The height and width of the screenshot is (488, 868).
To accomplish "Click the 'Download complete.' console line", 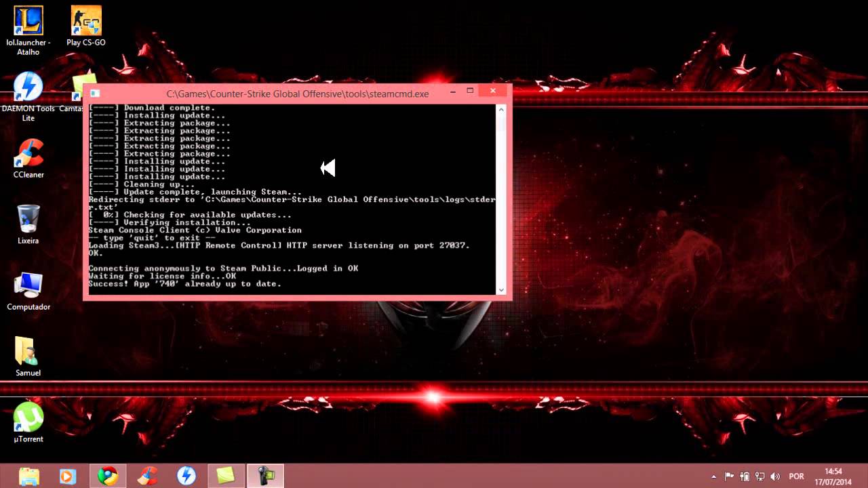I will 152,108.
